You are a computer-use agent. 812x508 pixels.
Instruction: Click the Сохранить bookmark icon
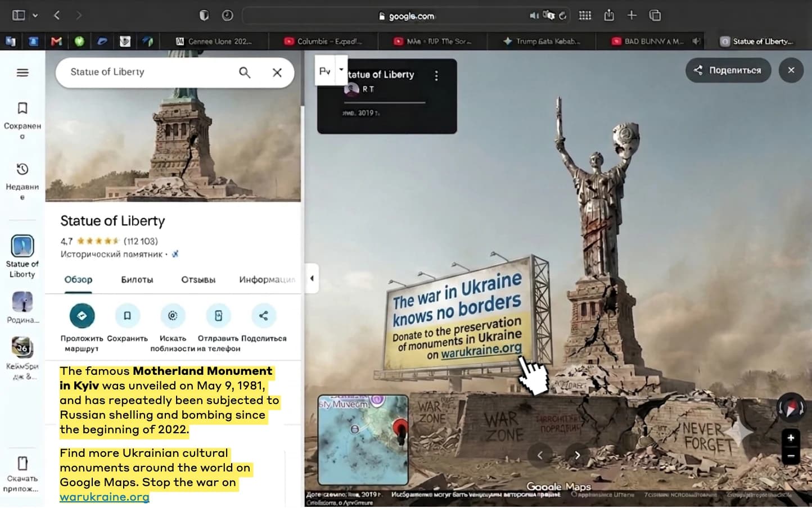128,316
